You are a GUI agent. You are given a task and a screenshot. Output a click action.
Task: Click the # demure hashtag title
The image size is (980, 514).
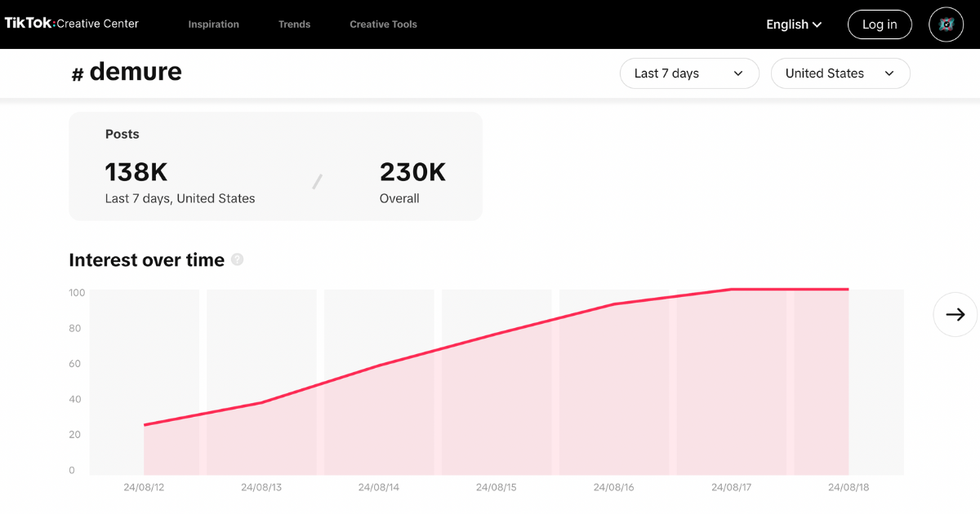tap(127, 72)
